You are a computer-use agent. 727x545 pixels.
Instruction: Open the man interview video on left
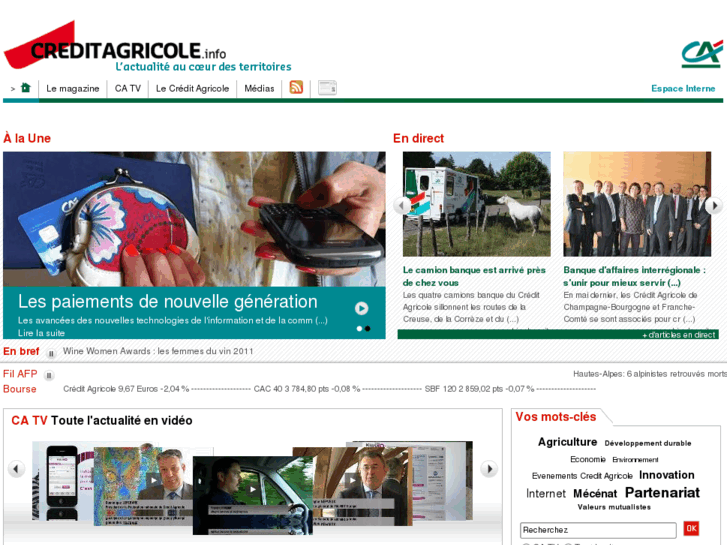tap(143, 486)
